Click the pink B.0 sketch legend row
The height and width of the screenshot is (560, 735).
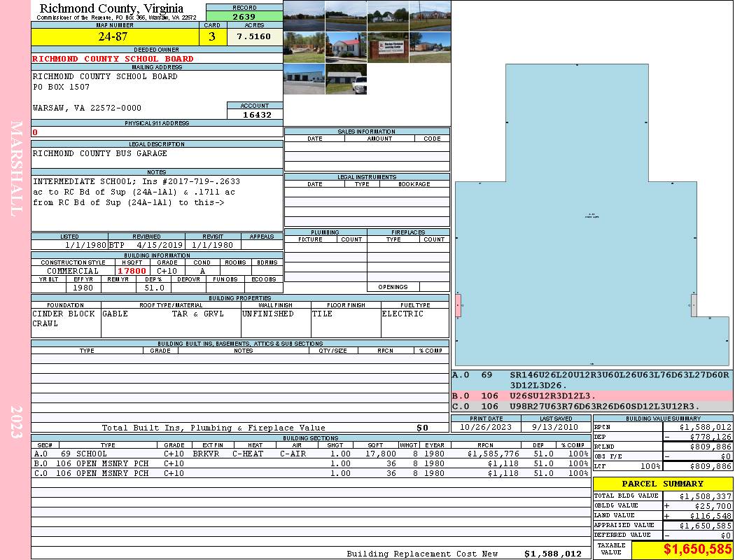coord(591,396)
